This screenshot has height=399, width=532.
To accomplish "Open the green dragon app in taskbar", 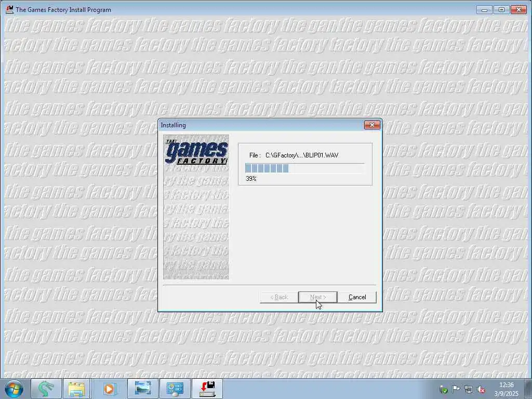I will (46, 389).
